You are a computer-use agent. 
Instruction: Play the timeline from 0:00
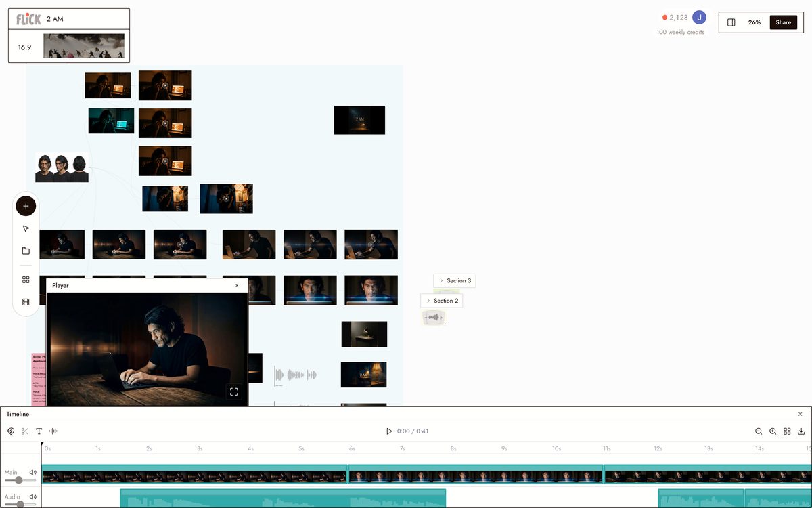point(388,431)
